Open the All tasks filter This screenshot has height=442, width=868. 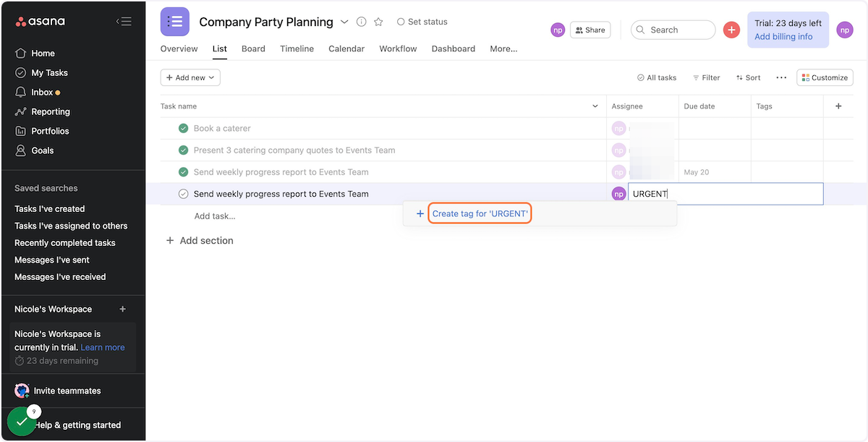coord(657,77)
